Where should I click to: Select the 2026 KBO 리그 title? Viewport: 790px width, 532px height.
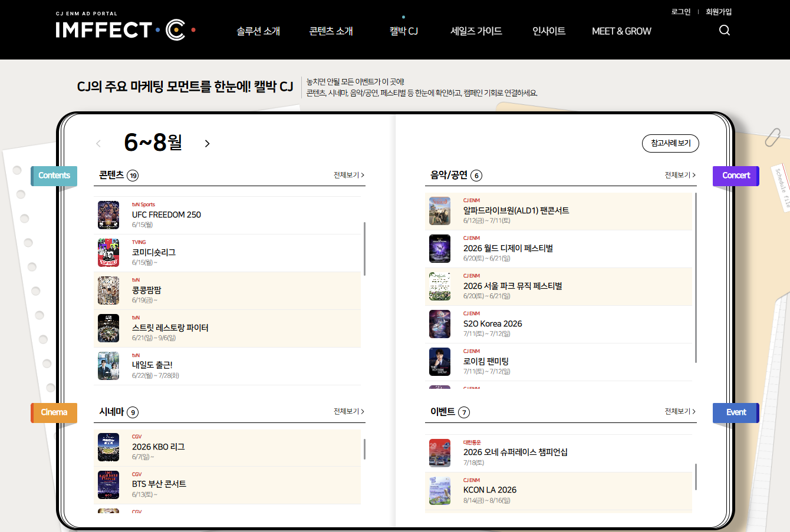click(x=159, y=447)
